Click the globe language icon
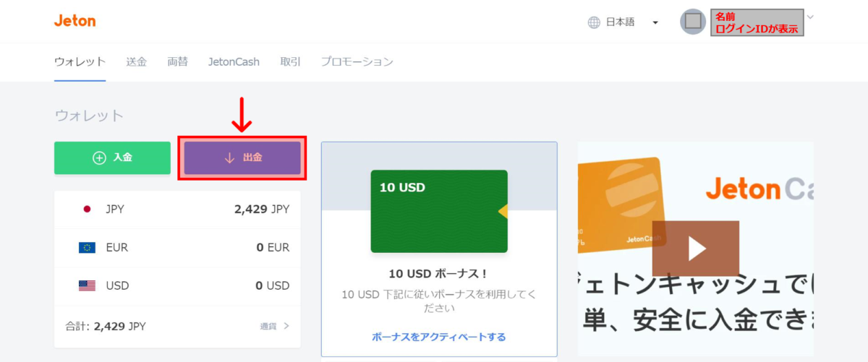The width and height of the screenshot is (868, 362). tap(594, 22)
